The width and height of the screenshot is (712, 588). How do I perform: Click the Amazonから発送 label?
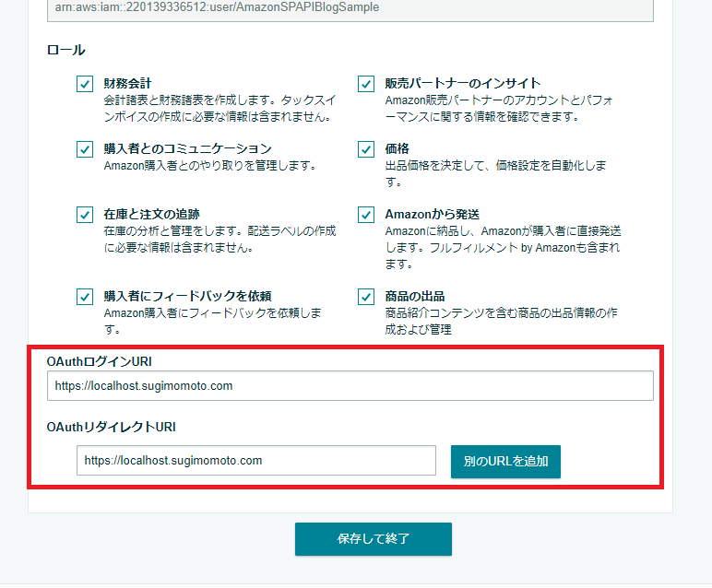coord(433,214)
